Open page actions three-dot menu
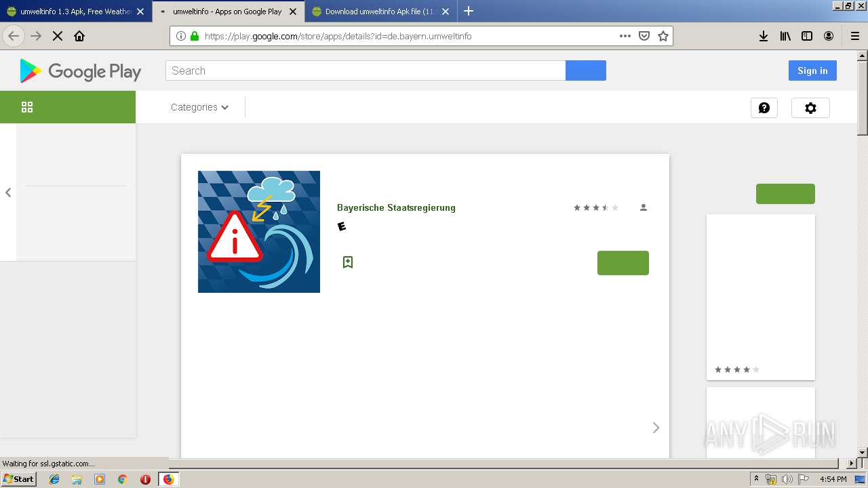This screenshot has height=488, width=868. [x=625, y=36]
